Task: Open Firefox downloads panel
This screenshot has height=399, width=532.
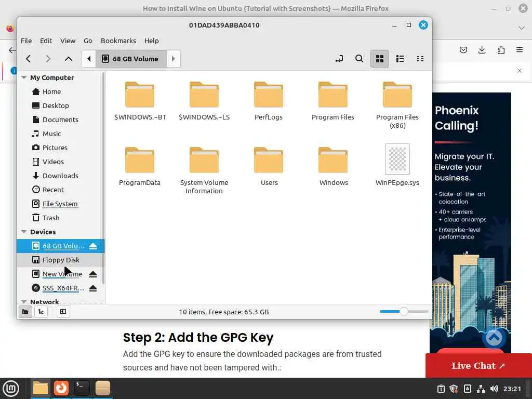Action: tap(482, 50)
